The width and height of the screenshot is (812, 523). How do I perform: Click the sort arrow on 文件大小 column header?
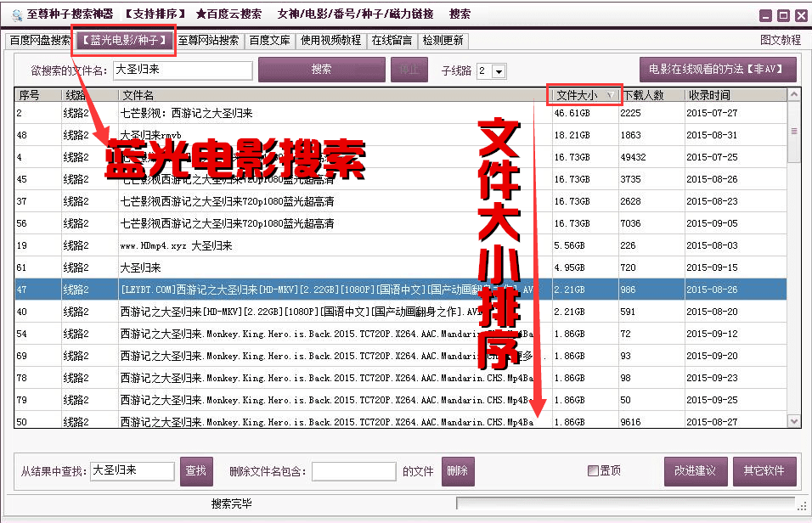coord(610,95)
